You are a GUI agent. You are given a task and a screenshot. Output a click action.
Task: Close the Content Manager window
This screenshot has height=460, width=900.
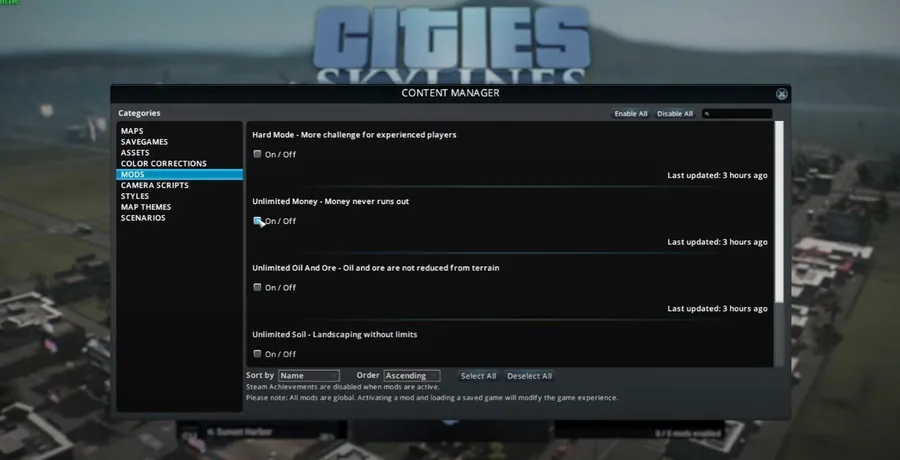(x=781, y=94)
